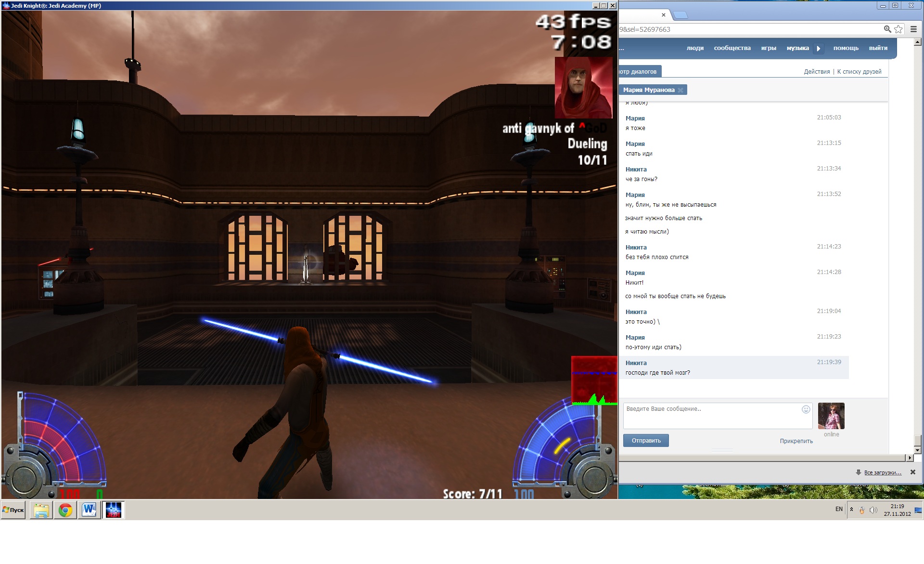The width and height of the screenshot is (924, 564).
Task: Click the message 'спать иди'
Action: (x=639, y=154)
